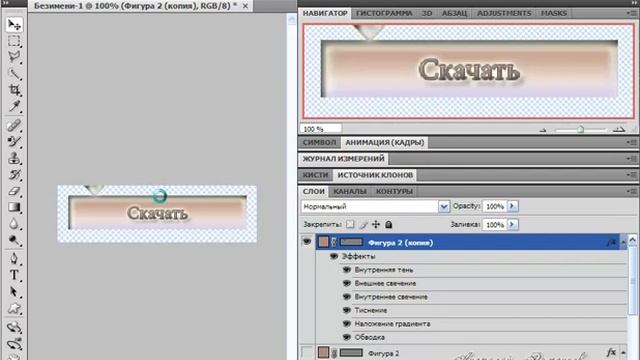Toggle all Эффекты visibility
This screenshot has width=640, height=360.
pos(334,256)
